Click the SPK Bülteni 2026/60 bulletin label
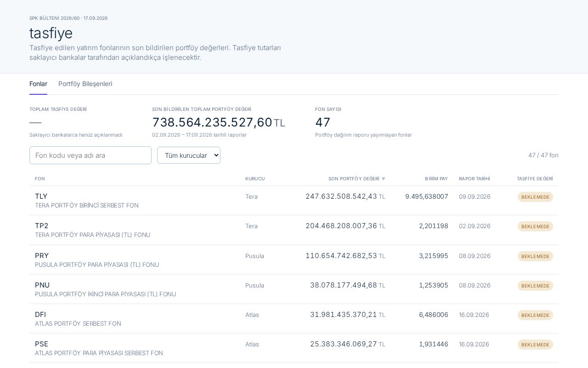This screenshot has height=368, width=588. tap(68, 18)
